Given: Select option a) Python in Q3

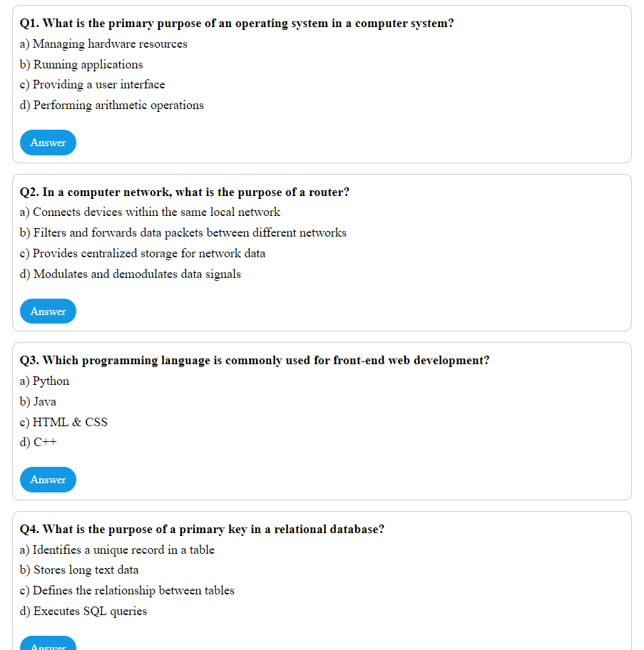Looking at the screenshot, I should pos(44,381).
